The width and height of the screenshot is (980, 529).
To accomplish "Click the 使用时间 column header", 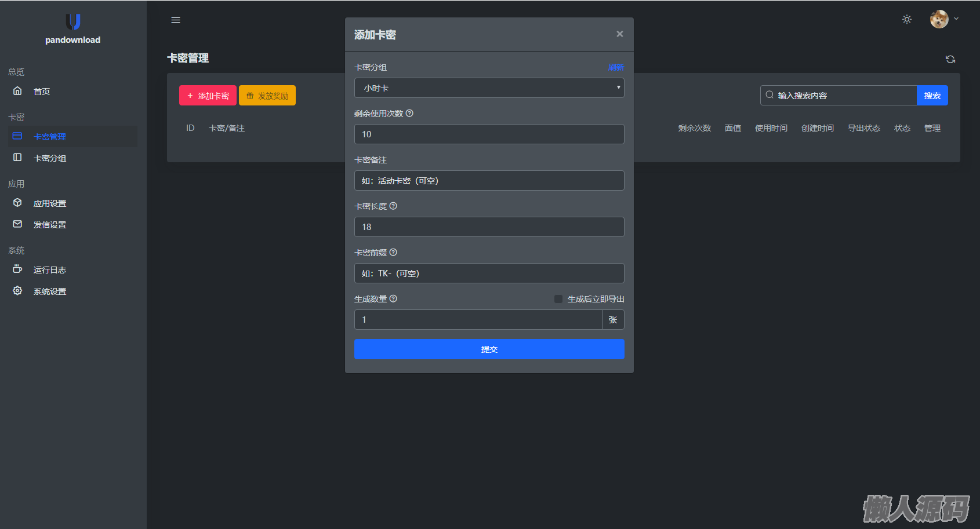I will (771, 128).
